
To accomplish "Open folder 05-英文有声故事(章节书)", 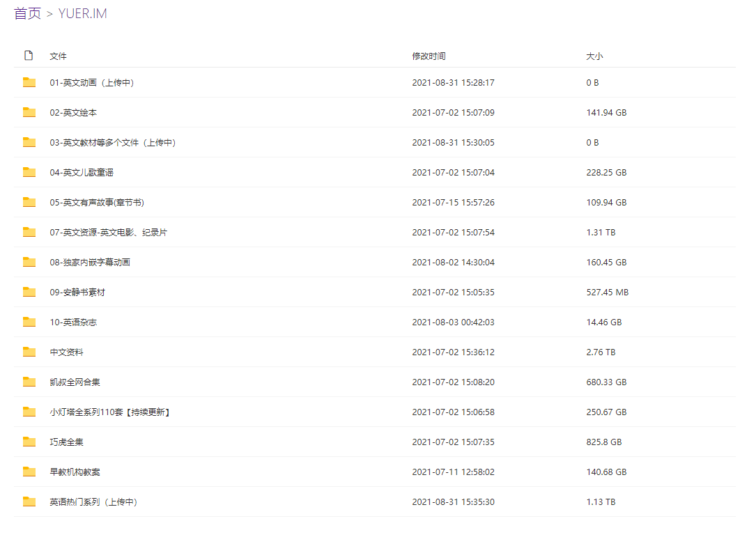I will pyautogui.click(x=97, y=203).
